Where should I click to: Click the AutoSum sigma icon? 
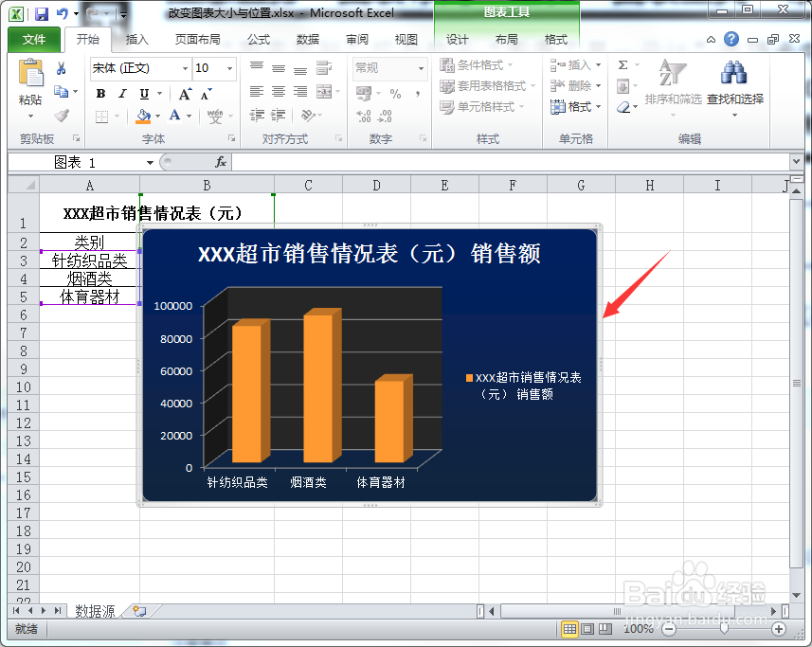click(x=623, y=65)
